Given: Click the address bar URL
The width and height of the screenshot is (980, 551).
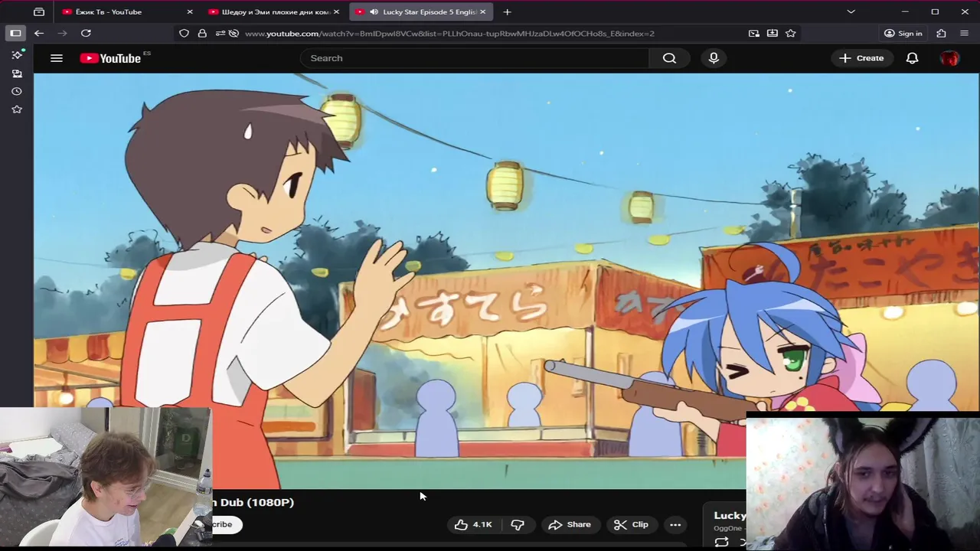Looking at the screenshot, I should 449,34.
